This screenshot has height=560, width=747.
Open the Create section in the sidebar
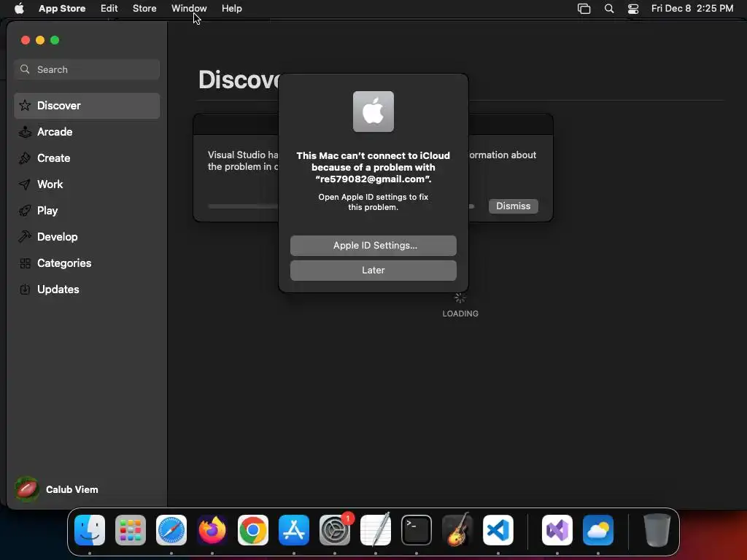[87, 158]
